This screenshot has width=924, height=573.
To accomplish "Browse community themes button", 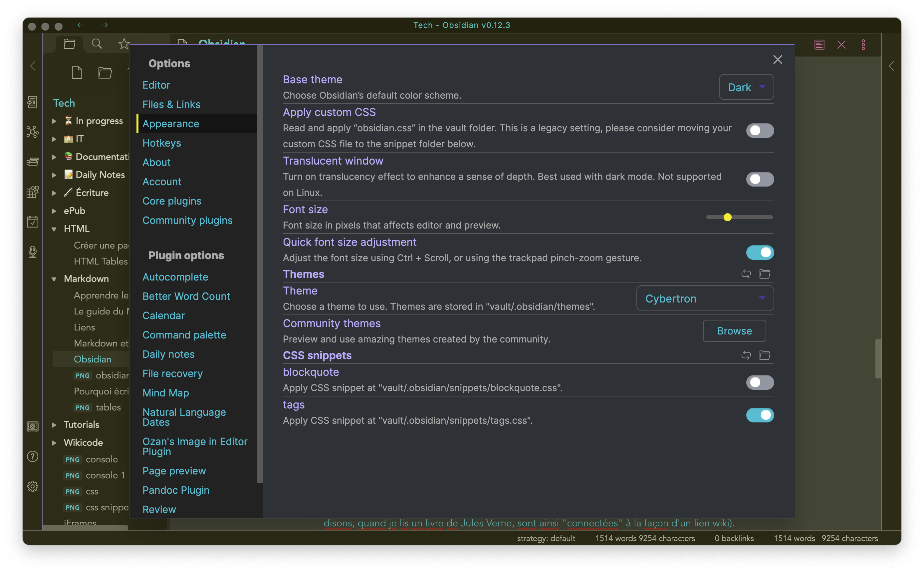I will pos(734,331).
